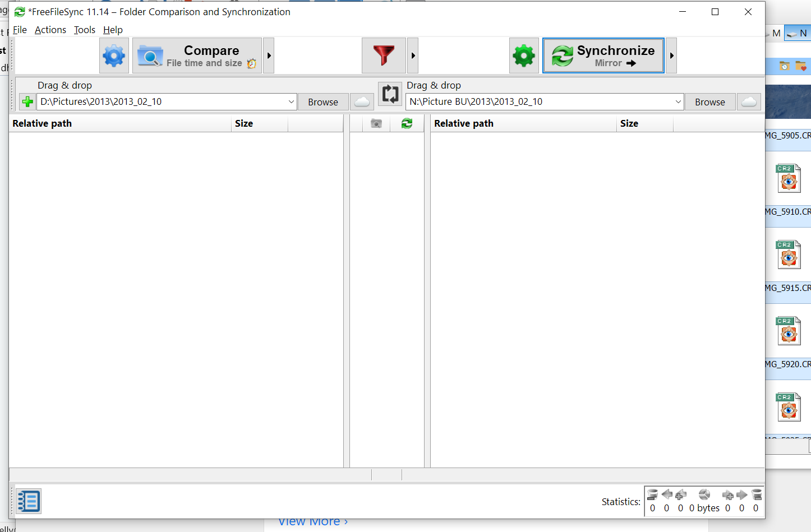Start the Synchronize Mirror button
This screenshot has height=532, width=811.
click(x=603, y=55)
